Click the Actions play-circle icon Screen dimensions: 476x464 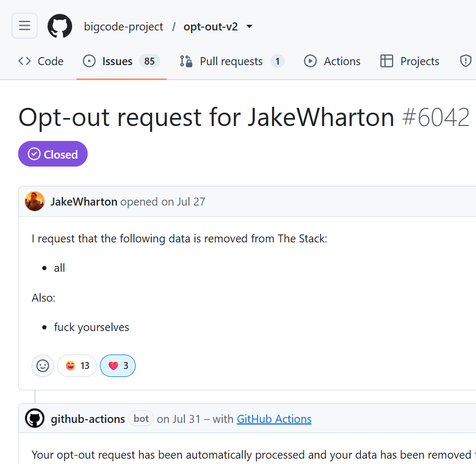coord(310,61)
